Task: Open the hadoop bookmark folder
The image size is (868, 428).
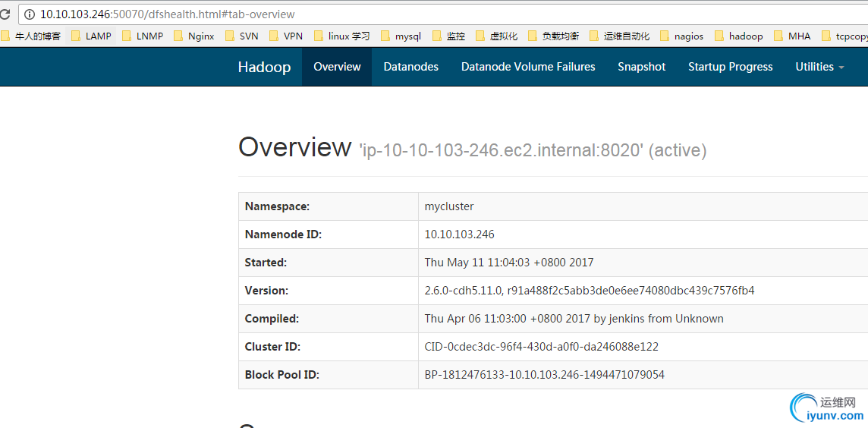Action: click(739, 36)
